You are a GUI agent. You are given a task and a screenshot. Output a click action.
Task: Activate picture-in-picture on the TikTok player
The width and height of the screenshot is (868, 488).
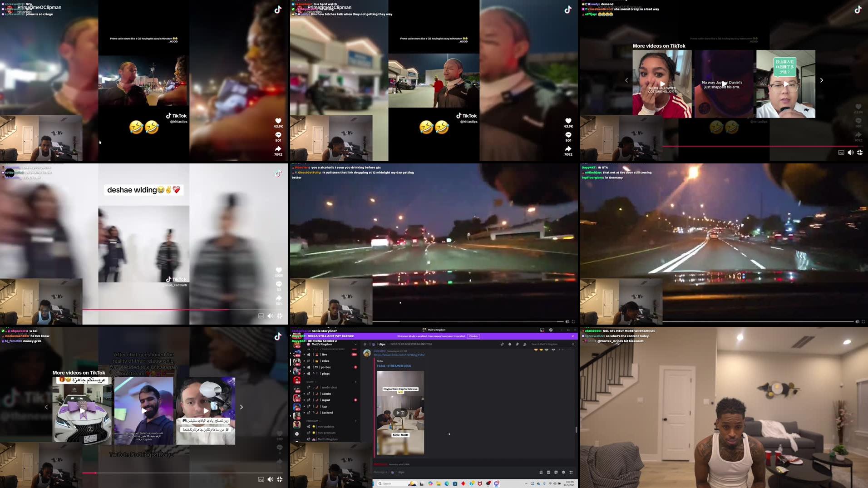tap(841, 153)
